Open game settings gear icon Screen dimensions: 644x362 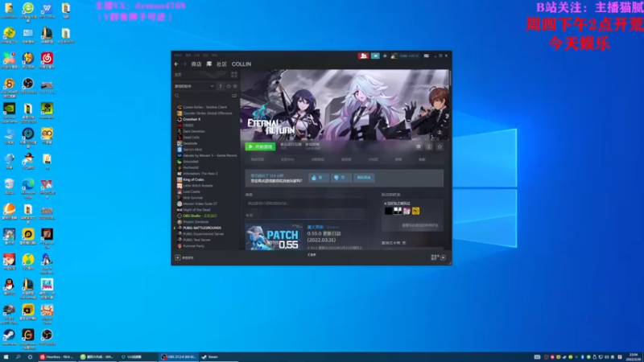419,146
